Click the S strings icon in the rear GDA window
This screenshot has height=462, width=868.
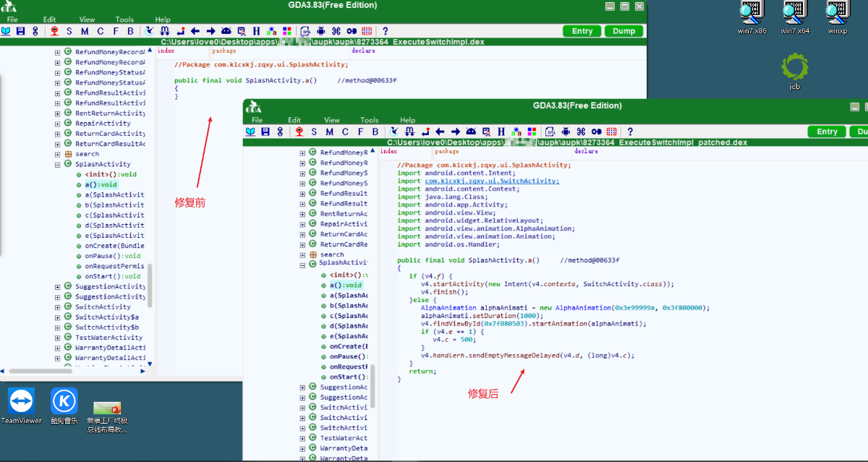pos(69,31)
